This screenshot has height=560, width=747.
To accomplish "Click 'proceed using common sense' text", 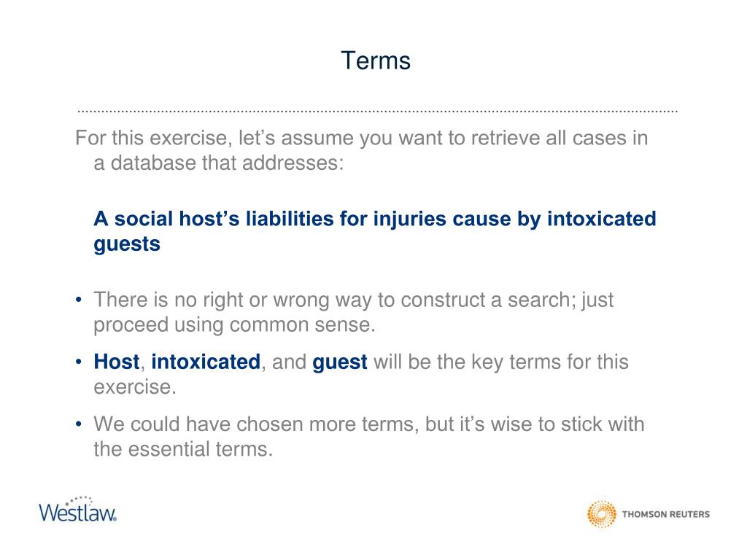I will point(234,325).
